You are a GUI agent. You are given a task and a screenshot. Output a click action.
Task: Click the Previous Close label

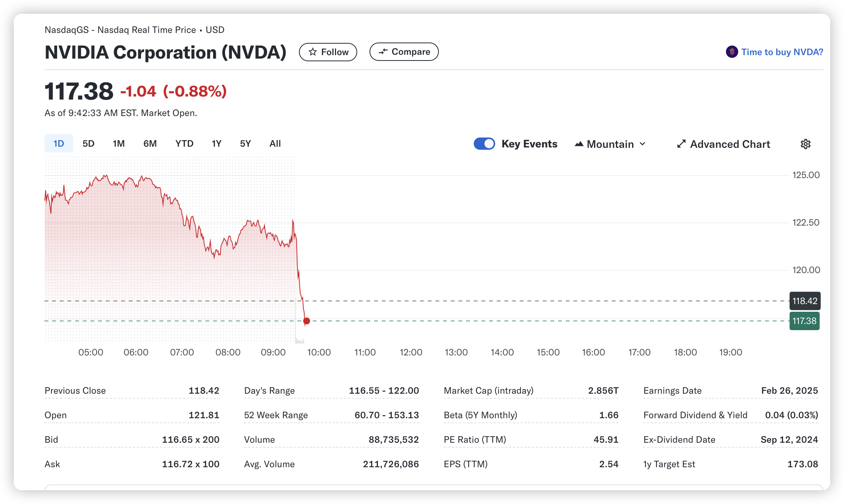click(75, 391)
